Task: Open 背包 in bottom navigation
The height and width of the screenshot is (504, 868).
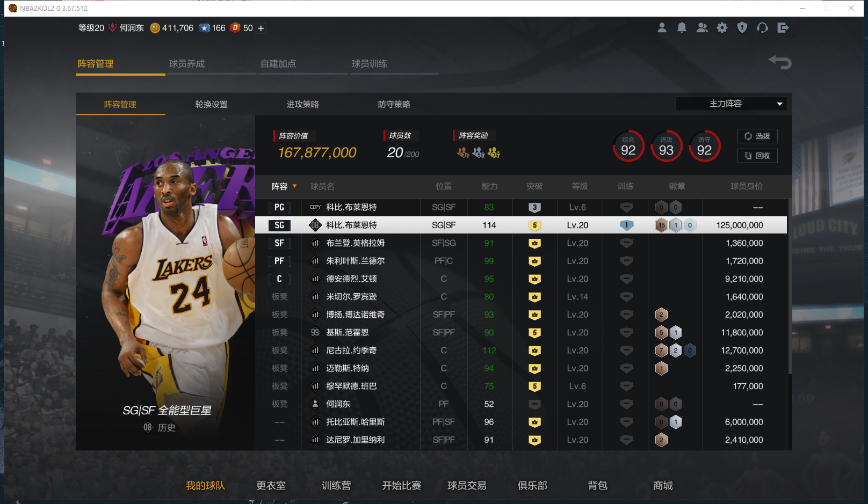Action: point(598,486)
